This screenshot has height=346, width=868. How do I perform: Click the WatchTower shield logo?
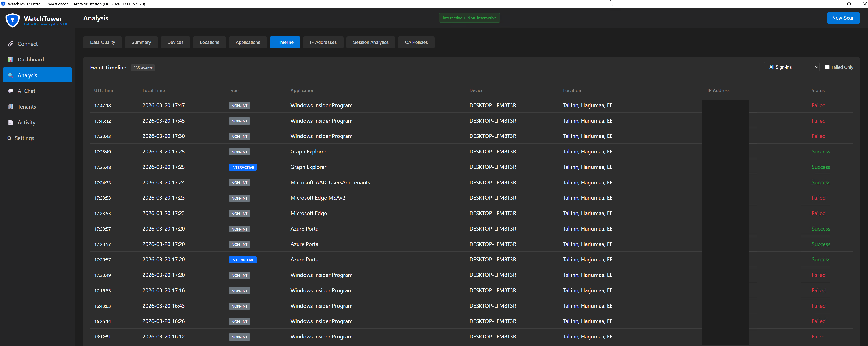13,20
